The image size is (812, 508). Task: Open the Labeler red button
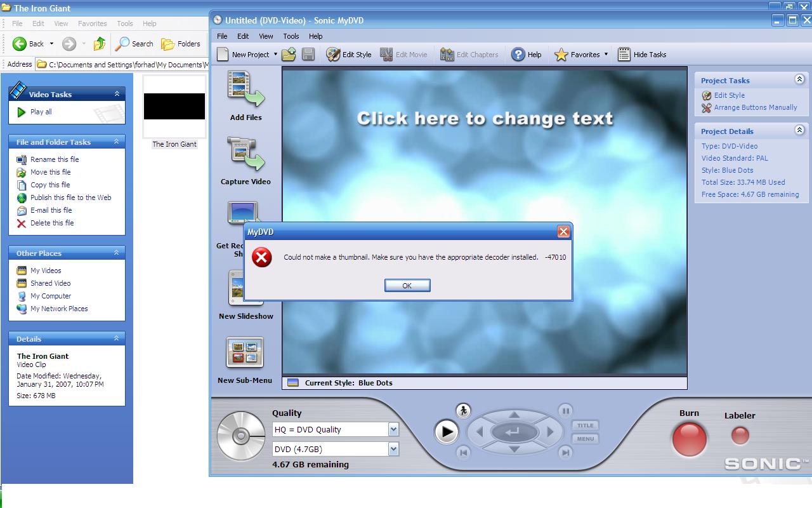pos(740,435)
